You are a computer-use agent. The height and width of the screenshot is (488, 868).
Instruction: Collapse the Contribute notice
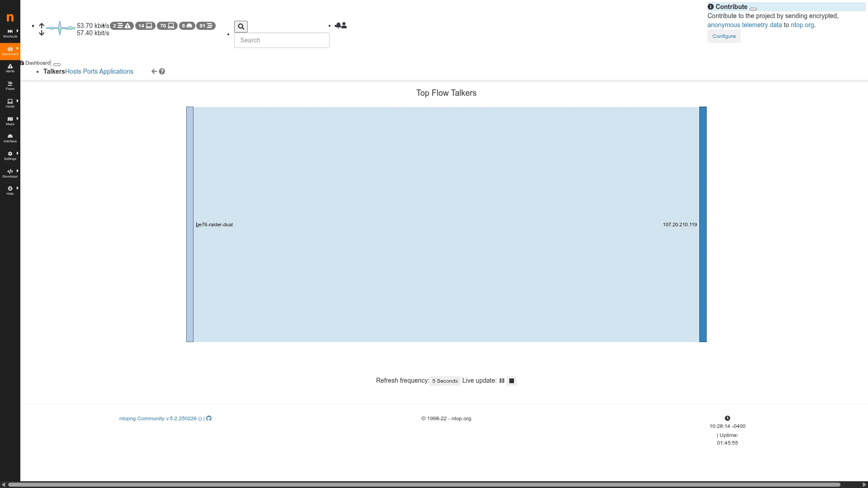pos(753,9)
